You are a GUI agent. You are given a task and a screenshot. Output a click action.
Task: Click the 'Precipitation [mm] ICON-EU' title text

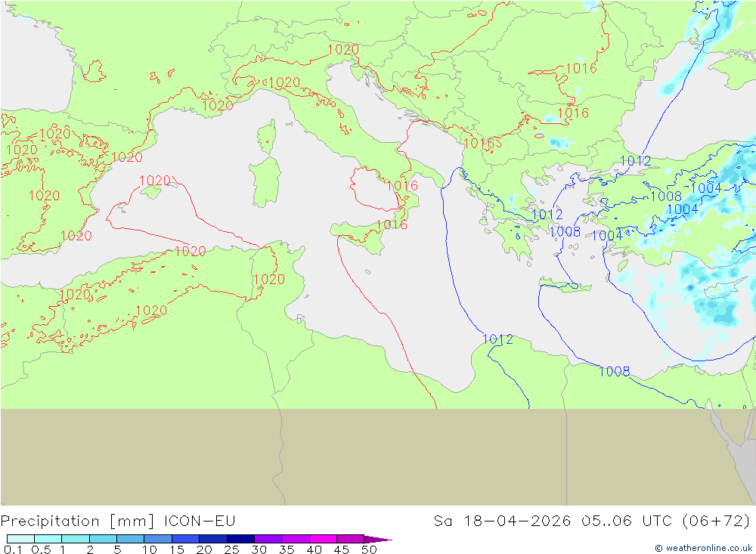click(118, 522)
